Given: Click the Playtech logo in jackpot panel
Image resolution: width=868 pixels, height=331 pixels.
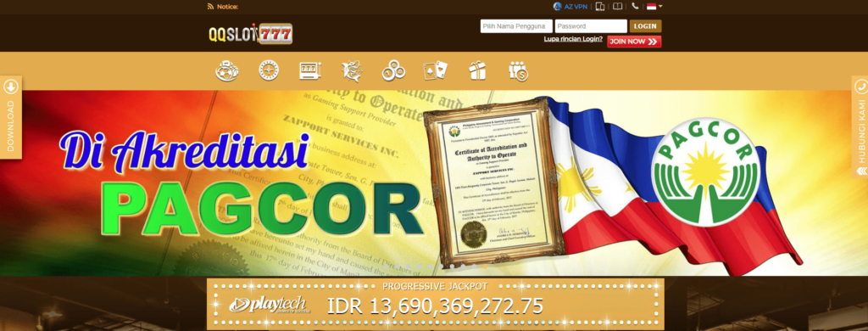Looking at the screenshot, I should [270, 306].
